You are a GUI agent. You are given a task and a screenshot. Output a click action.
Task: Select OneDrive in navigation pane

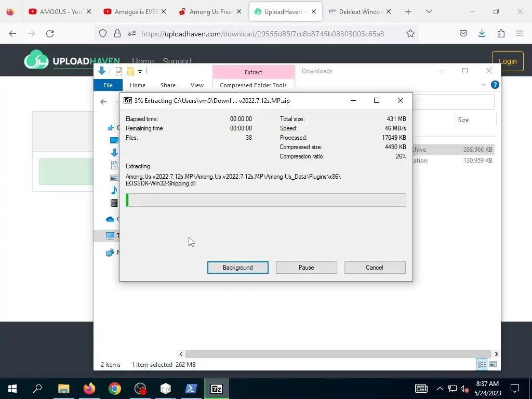[110, 219]
